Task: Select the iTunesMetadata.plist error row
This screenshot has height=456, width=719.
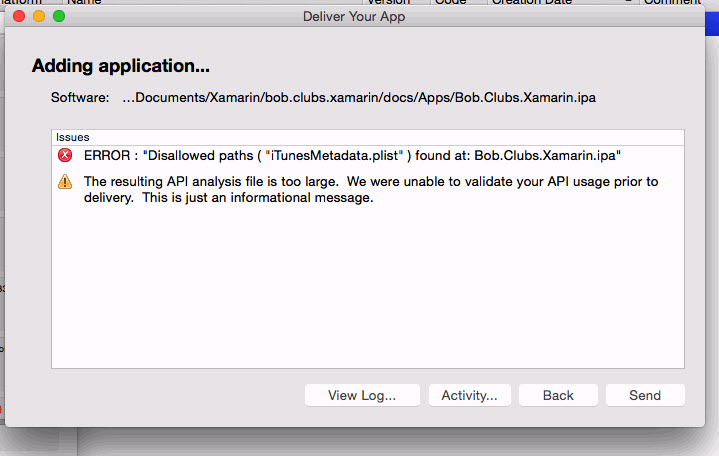Action: coord(368,156)
